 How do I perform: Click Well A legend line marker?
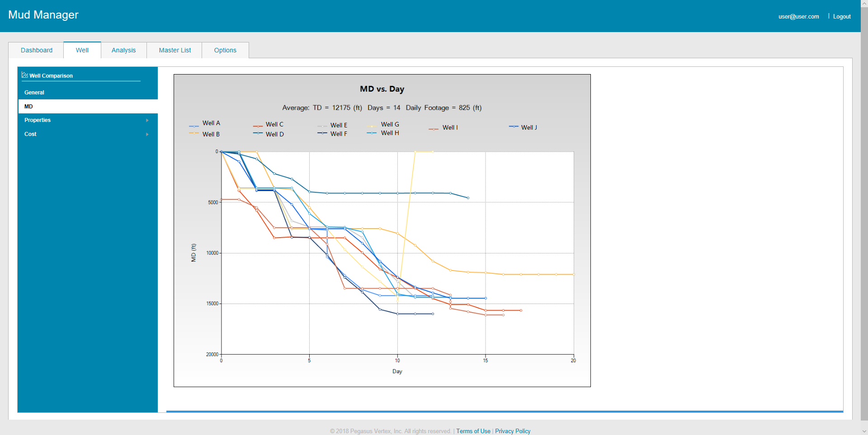194,126
